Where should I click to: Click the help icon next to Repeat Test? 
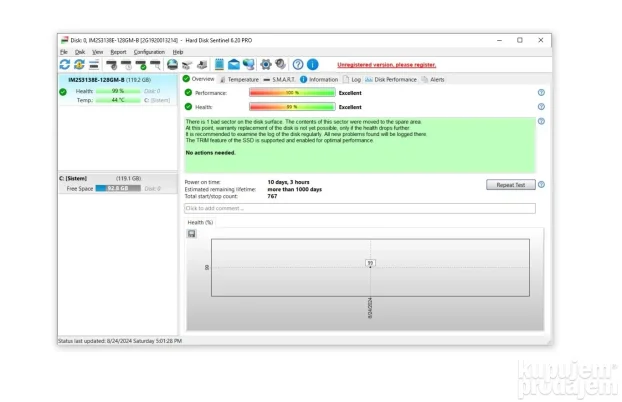click(x=541, y=184)
